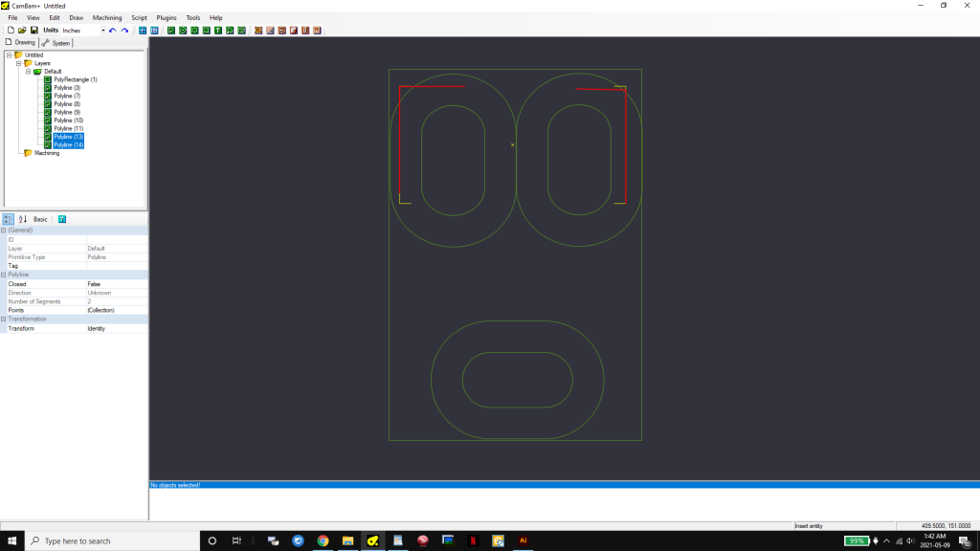Select the Rectangle draw tool
This screenshot has width=980, height=551.
pyautogui.click(x=207, y=30)
